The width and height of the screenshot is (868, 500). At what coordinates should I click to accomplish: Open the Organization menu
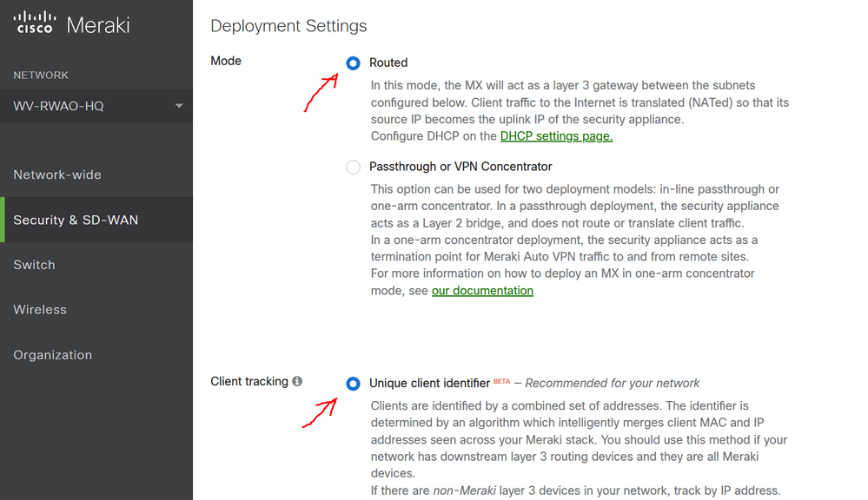[96, 355]
